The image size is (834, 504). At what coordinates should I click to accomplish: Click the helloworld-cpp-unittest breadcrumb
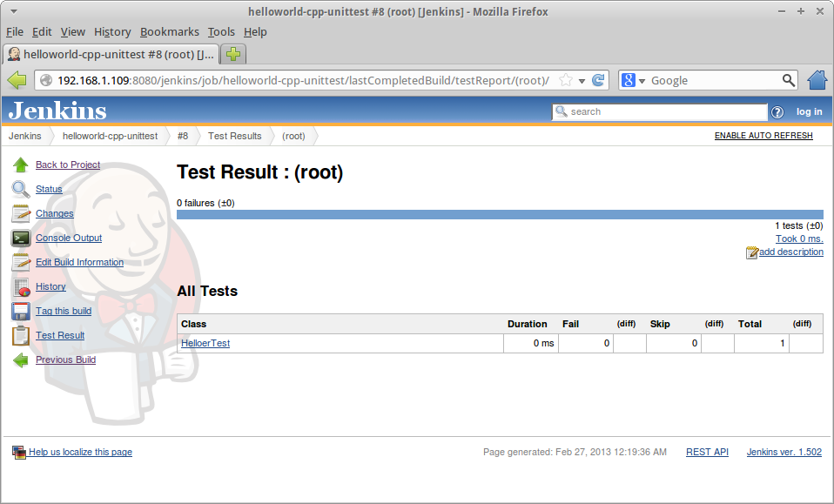110,136
